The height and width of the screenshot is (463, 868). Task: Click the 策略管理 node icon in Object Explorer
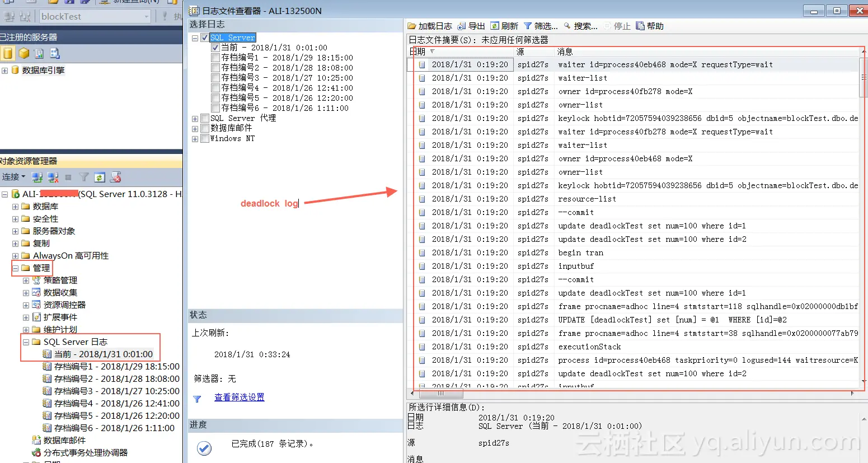(36, 280)
